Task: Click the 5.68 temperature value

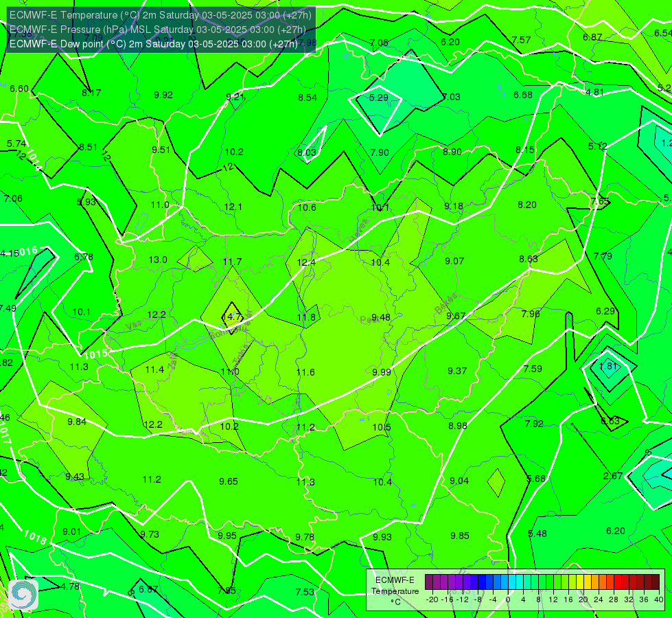Action: click(536, 479)
